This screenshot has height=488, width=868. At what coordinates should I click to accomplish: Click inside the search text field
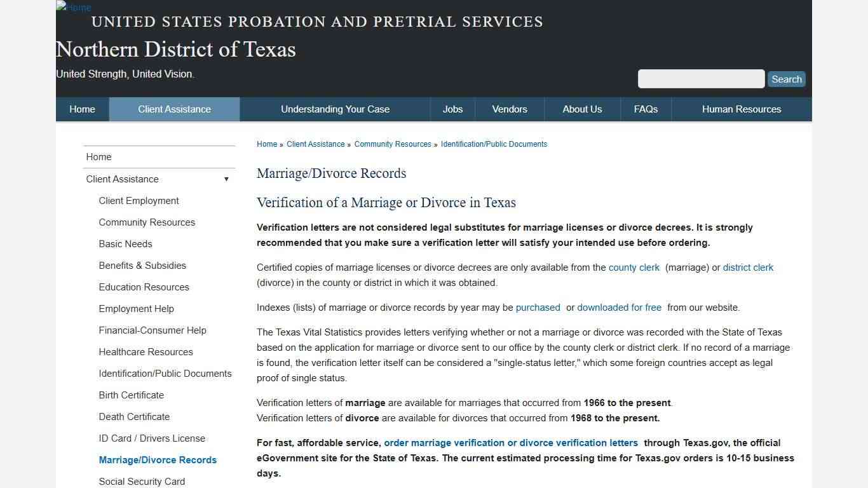pyautogui.click(x=701, y=79)
